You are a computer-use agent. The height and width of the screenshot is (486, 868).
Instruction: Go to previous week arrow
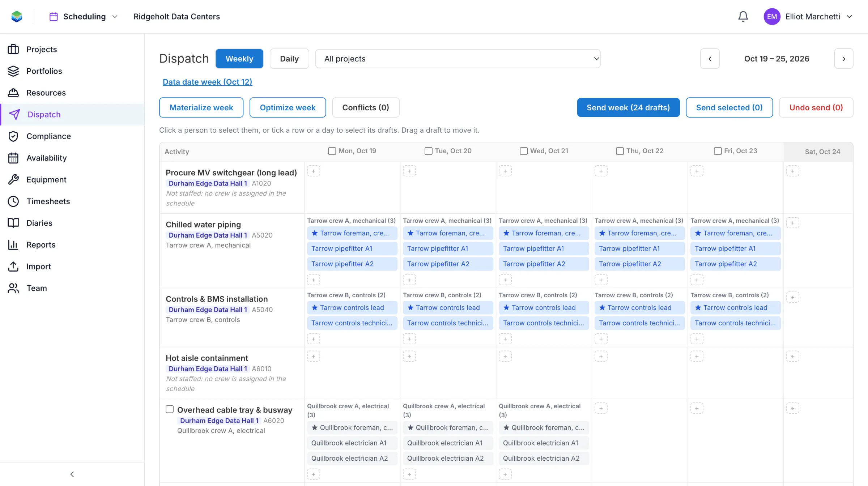tap(710, 59)
